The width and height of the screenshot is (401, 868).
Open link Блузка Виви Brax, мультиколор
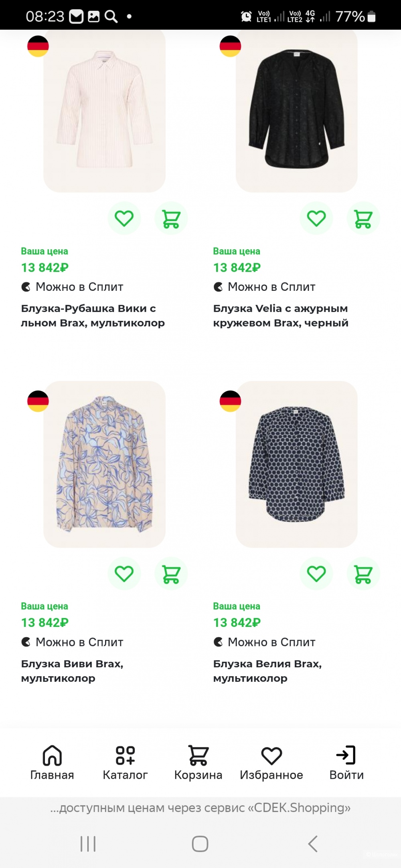coord(72,671)
